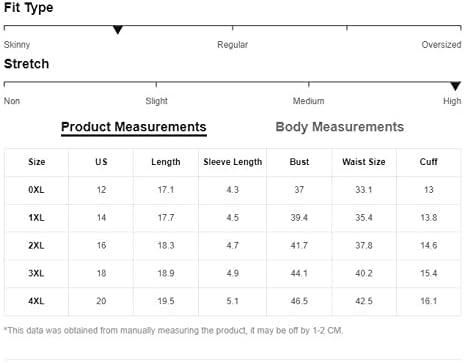
Task: Click the Sleeve Length column header
Action: 233,162
